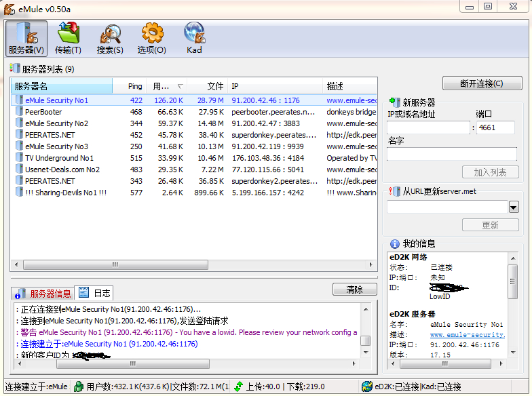
Task: Sort by the 文件 column header
Action: [208, 86]
